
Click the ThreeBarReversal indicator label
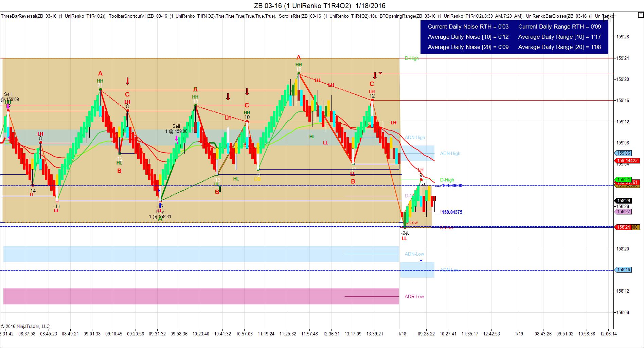coord(53,16)
